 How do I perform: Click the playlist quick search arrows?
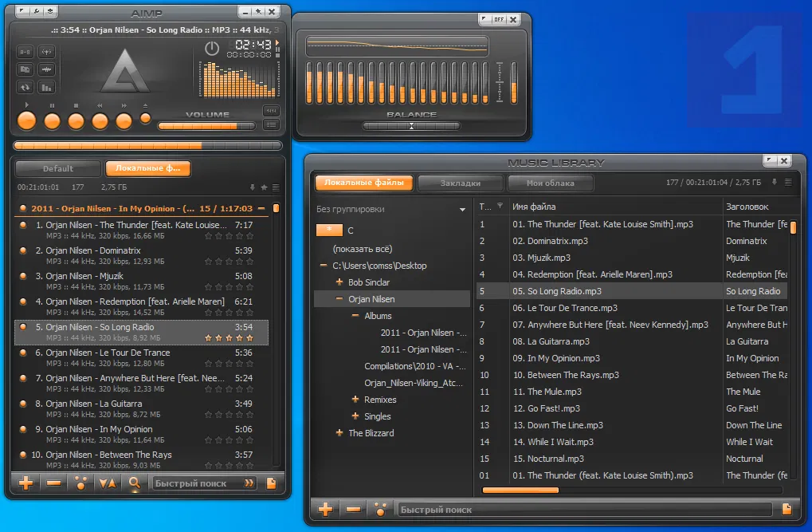point(249,483)
